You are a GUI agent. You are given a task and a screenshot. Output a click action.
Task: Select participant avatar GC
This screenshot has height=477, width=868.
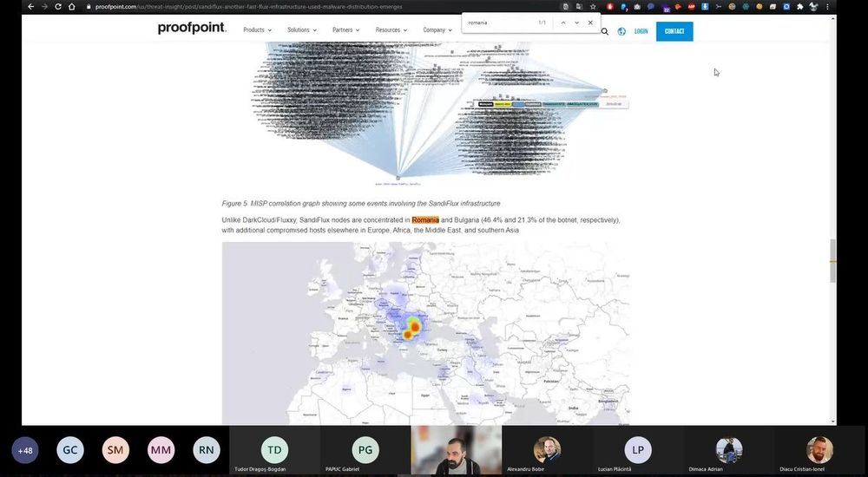[70, 450]
